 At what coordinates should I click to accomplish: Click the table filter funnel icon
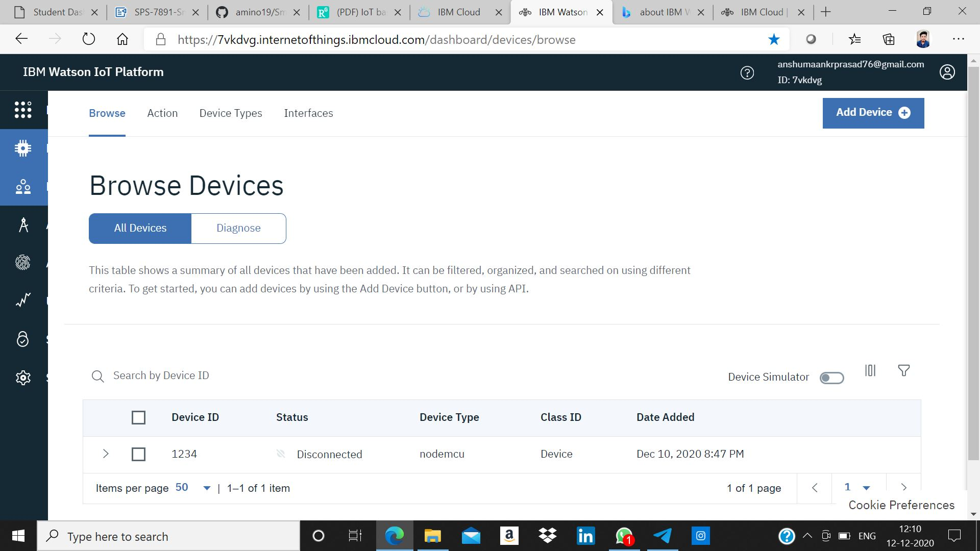tap(903, 370)
